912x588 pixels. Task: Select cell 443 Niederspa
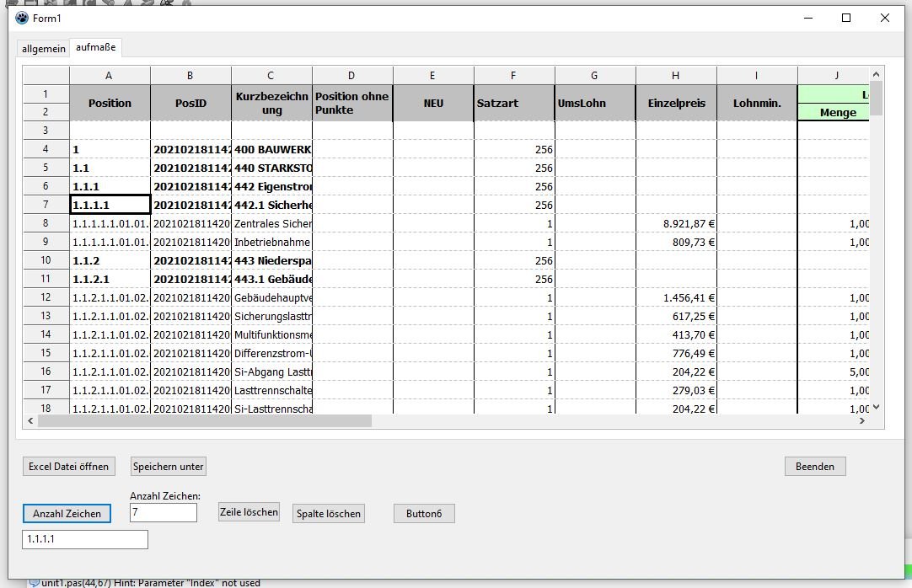pos(271,261)
